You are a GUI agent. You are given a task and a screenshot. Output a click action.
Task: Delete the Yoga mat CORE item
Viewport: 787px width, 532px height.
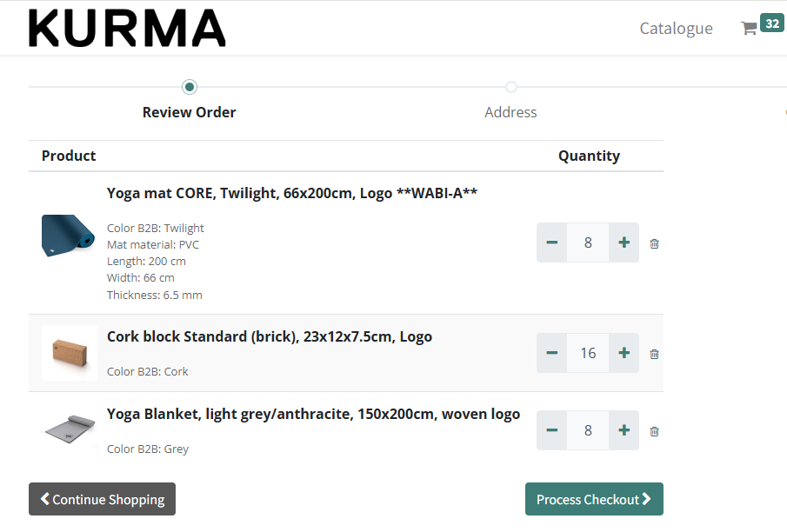pyautogui.click(x=654, y=243)
